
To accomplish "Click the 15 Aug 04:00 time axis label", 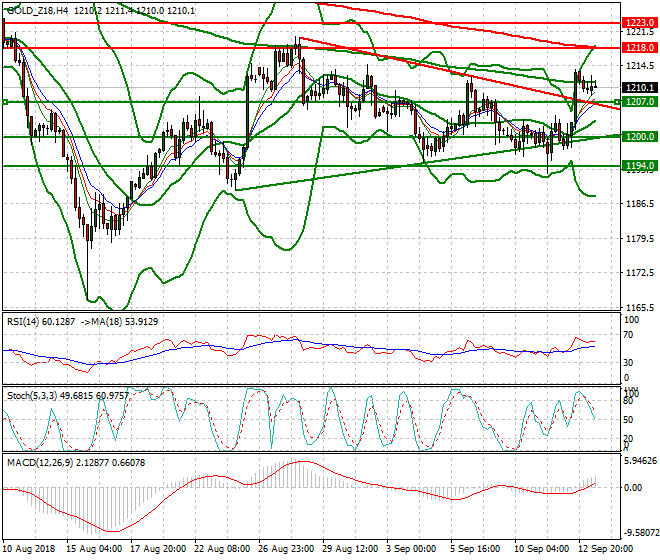I will click(x=94, y=549).
